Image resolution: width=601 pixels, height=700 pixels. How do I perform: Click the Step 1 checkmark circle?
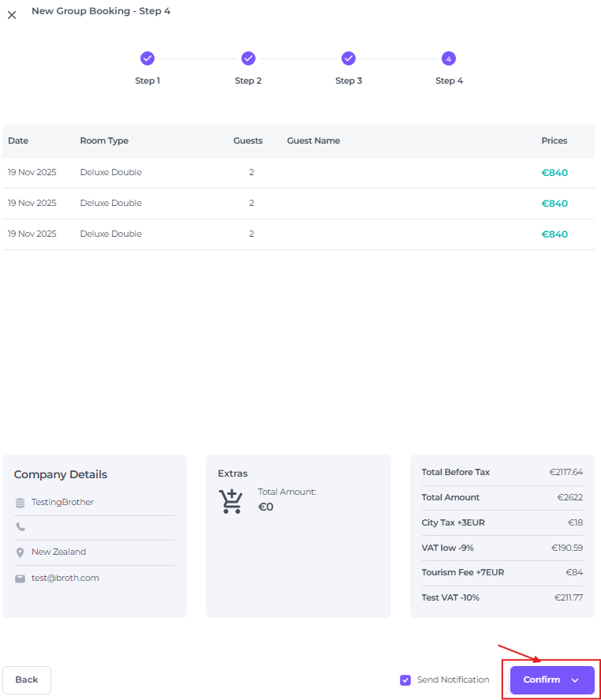coord(147,58)
